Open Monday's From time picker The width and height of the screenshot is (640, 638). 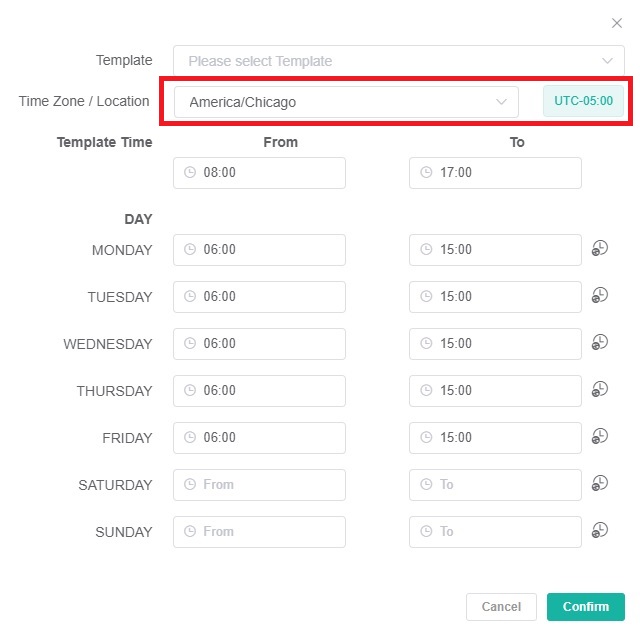point(259,250)
